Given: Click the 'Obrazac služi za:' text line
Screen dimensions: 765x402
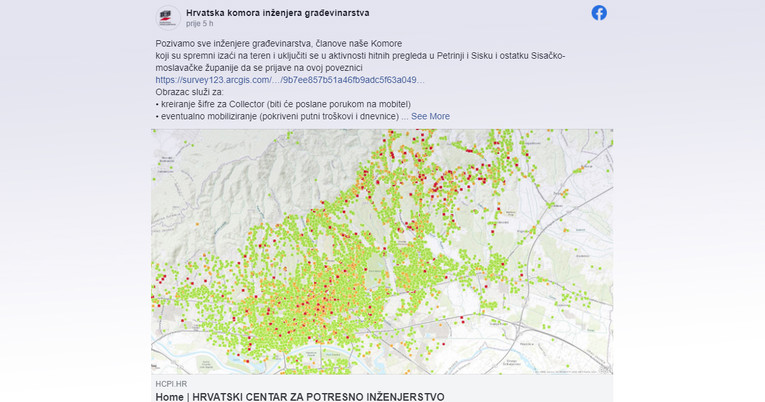Looking at the screenshot, I should point(189,92).
